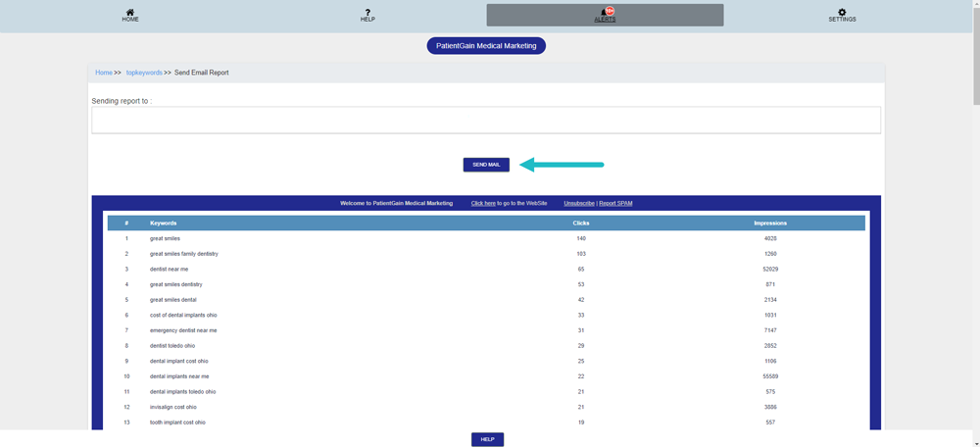Select the keyword 'emergency dentist near me'

click(x=183, y=330)
